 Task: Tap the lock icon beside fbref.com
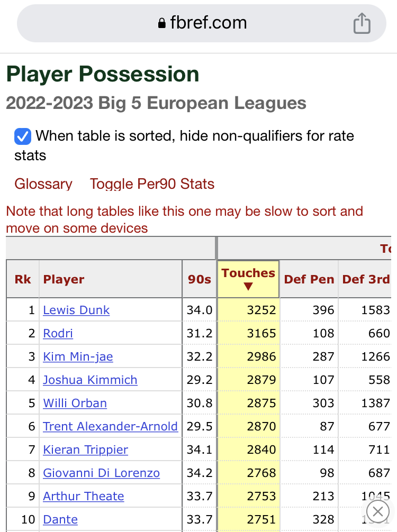pyautogui.click(x=162, y=23)
